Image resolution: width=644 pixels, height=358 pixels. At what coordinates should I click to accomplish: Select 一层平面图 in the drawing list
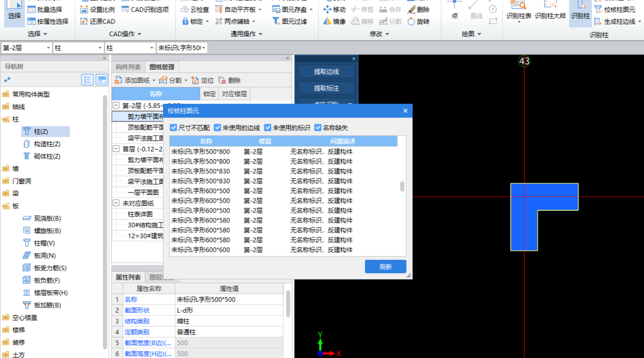(x=143, y=192)
